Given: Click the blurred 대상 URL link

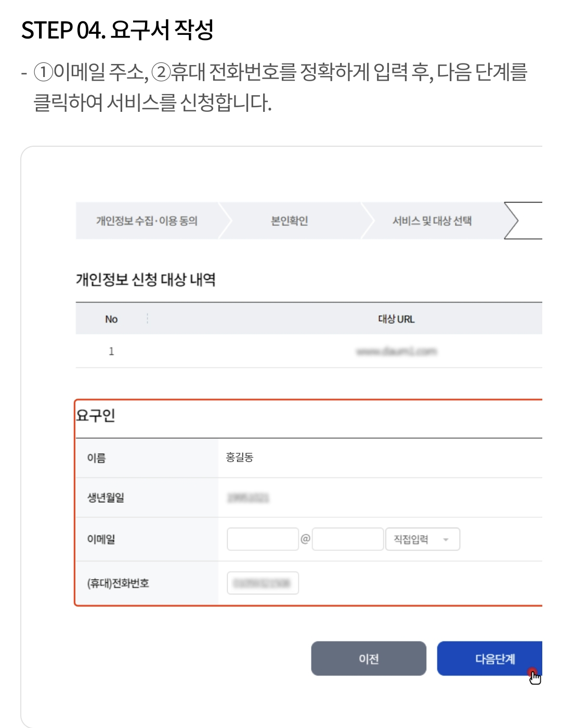Looking at the screenshot, I should point(397,351).
